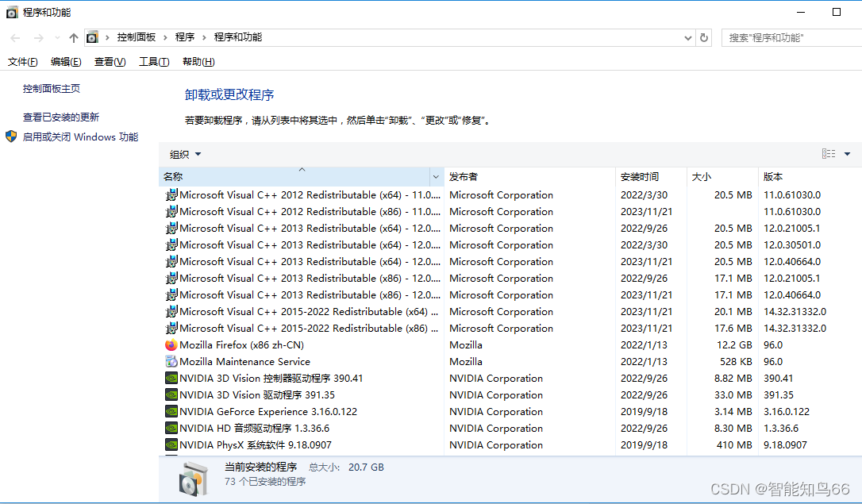Open recent locations dropdown arrow

[57, 38]
